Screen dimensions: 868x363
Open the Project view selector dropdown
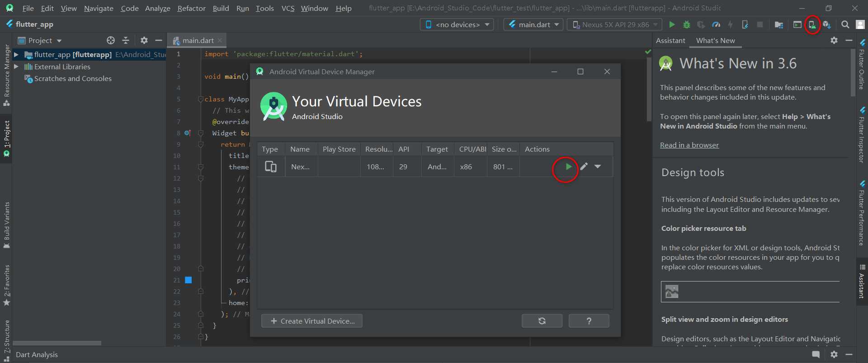[40, 40]
